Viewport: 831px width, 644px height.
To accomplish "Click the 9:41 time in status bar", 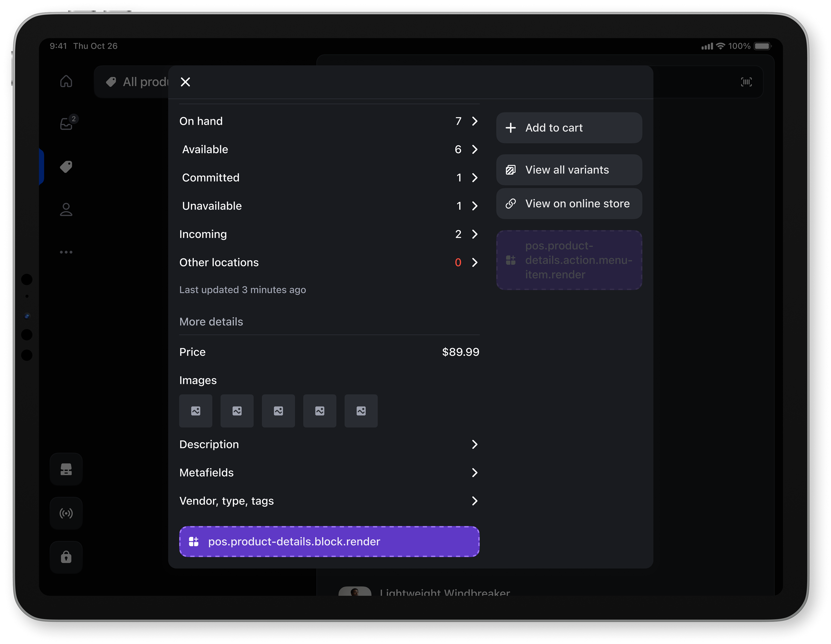I will (x=58, y=46).
